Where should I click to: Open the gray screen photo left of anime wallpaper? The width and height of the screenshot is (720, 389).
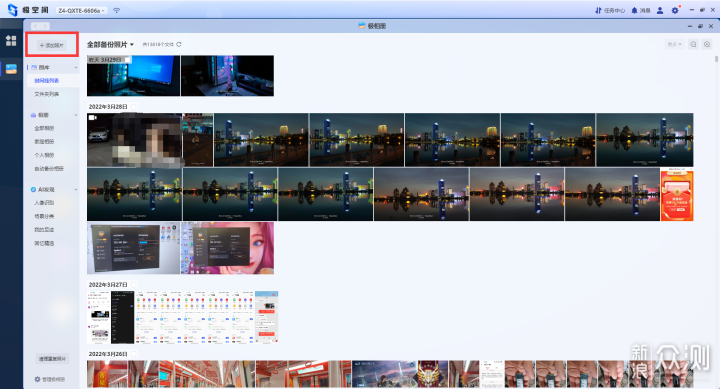(x=133, y=248)
